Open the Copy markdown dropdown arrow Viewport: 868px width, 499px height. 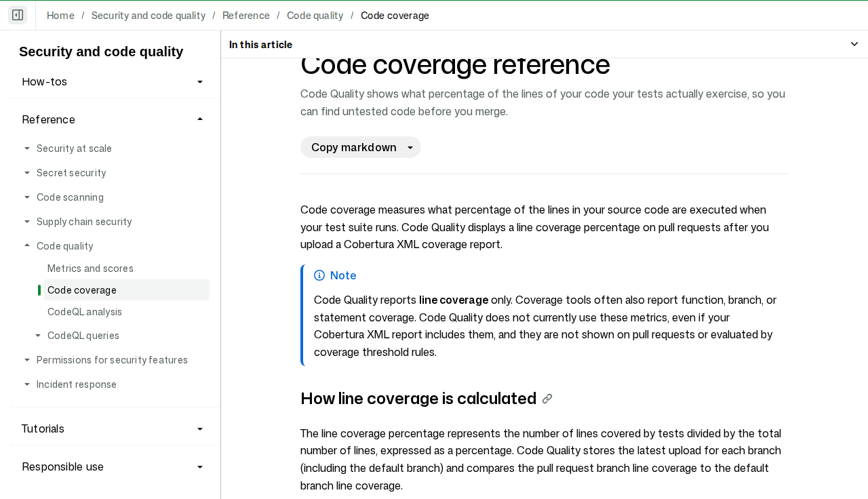(x=410, y=148)
